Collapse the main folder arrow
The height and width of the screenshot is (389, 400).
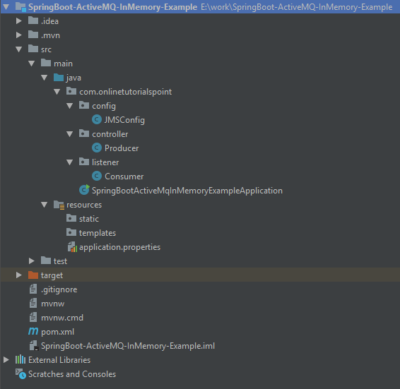point(32,63)
